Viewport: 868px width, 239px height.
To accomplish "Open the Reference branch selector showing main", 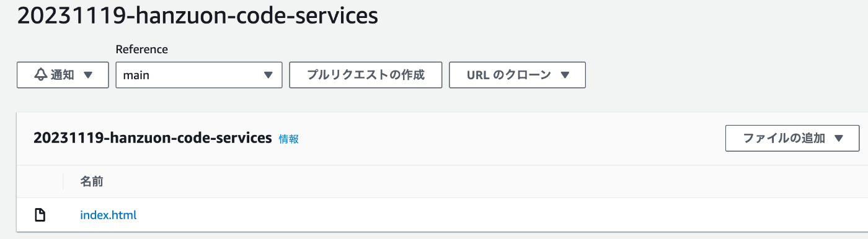I will click(x=199, y=75).
